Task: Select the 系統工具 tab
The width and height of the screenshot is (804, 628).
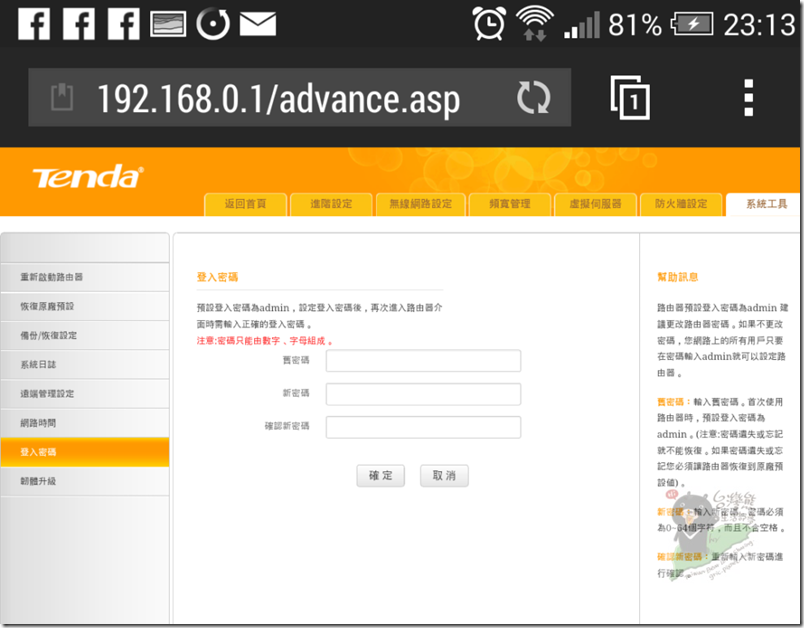Action: tap(764, 204)
